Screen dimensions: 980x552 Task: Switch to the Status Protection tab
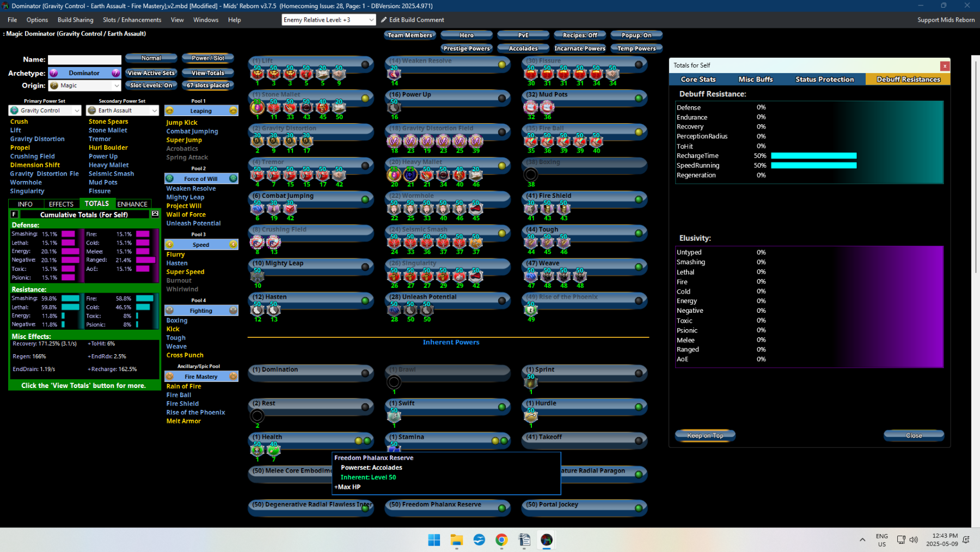pyautogui.click(x=824, y=80)
